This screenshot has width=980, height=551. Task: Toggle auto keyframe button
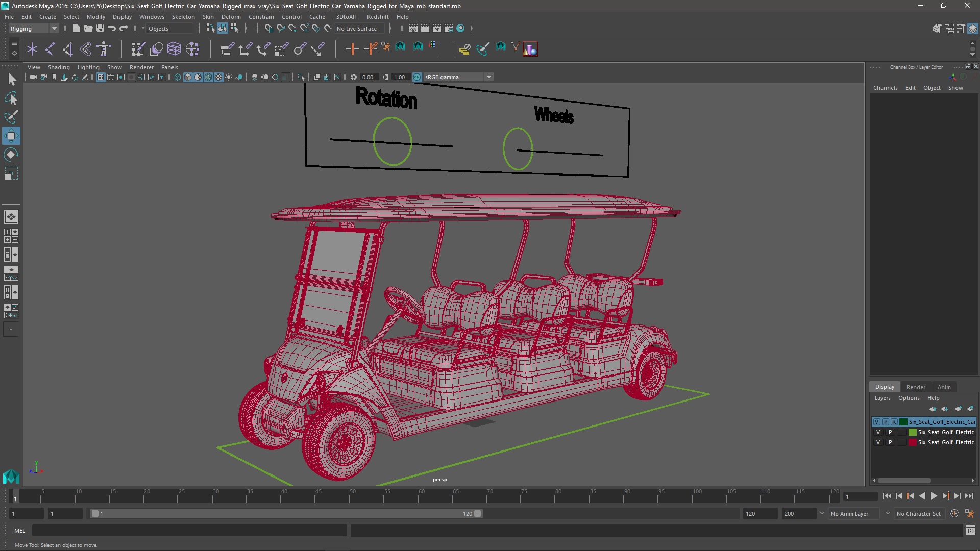click(954, 514)
